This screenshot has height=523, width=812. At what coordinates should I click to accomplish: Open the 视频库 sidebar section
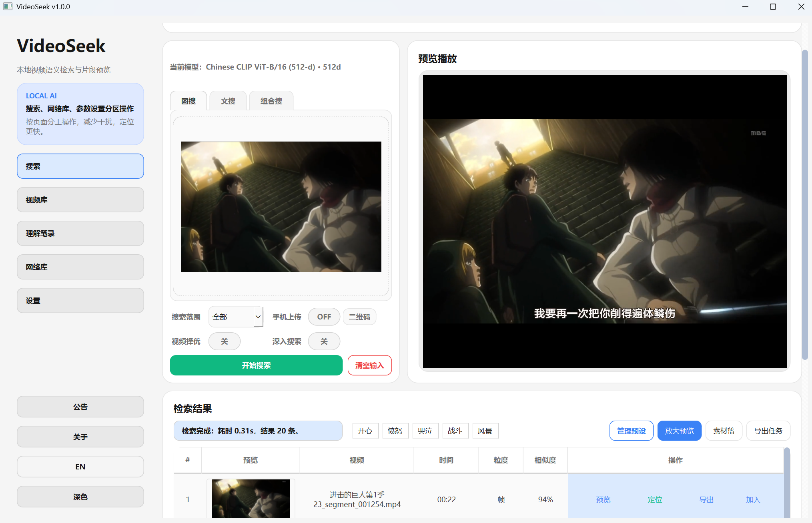pyautogui.click(x=80, y=200)
